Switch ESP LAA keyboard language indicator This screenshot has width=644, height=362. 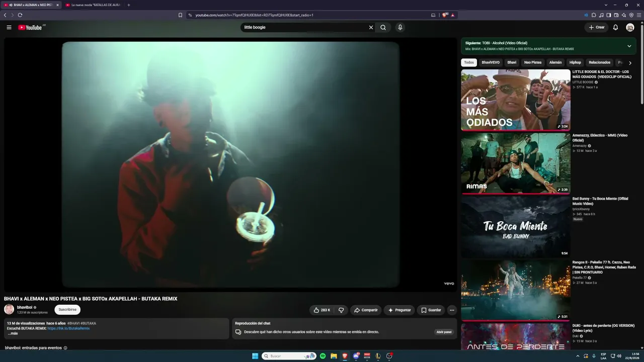pos(603,356)
